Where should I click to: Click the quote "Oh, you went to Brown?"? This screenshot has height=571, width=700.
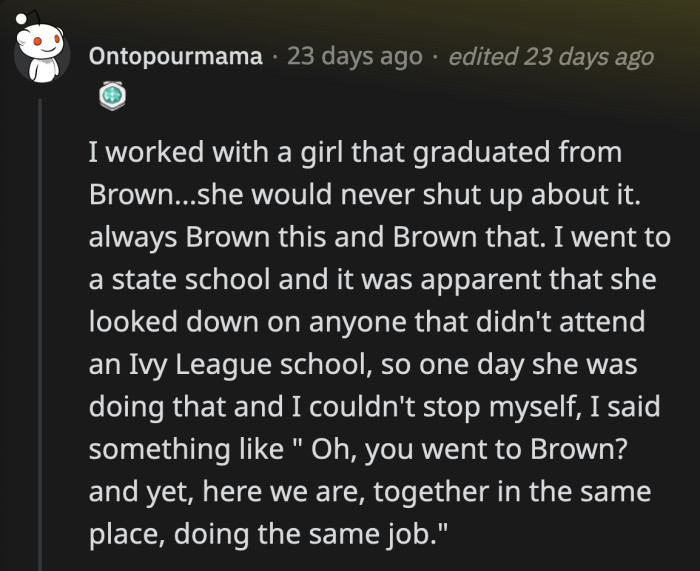click(x=469, y=450)
